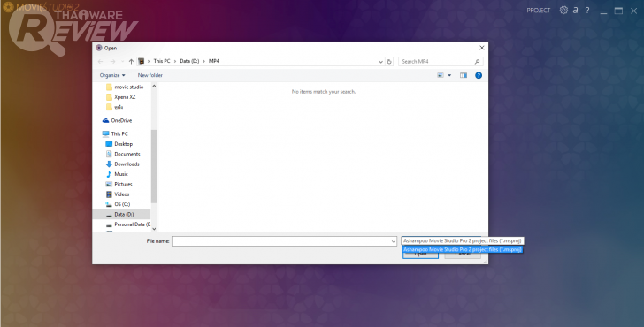Click the Open button

pyautogui.click(x=420, y=255)
